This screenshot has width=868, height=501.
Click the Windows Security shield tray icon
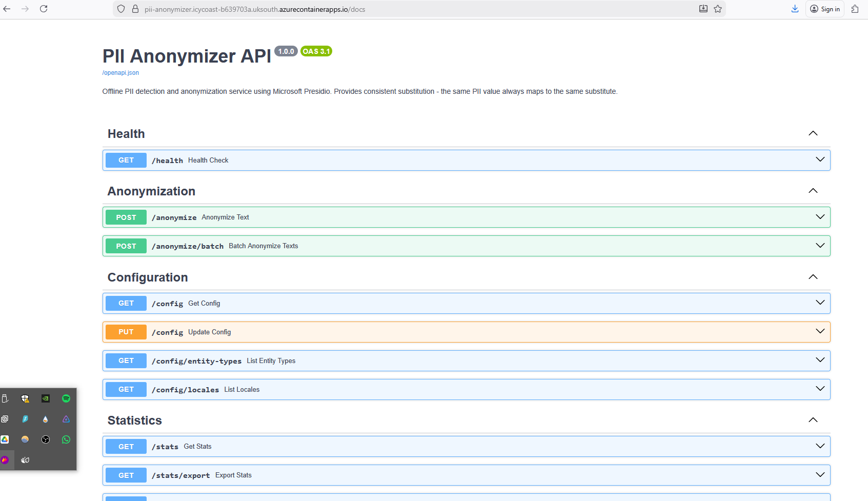click(25, 398)
